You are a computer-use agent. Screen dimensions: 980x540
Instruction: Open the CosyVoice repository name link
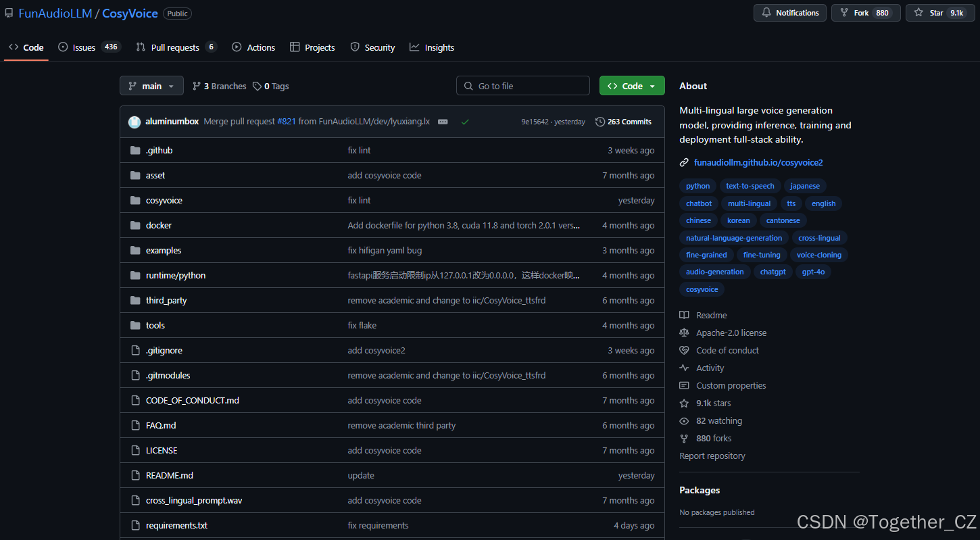click(x=130, y=13)
